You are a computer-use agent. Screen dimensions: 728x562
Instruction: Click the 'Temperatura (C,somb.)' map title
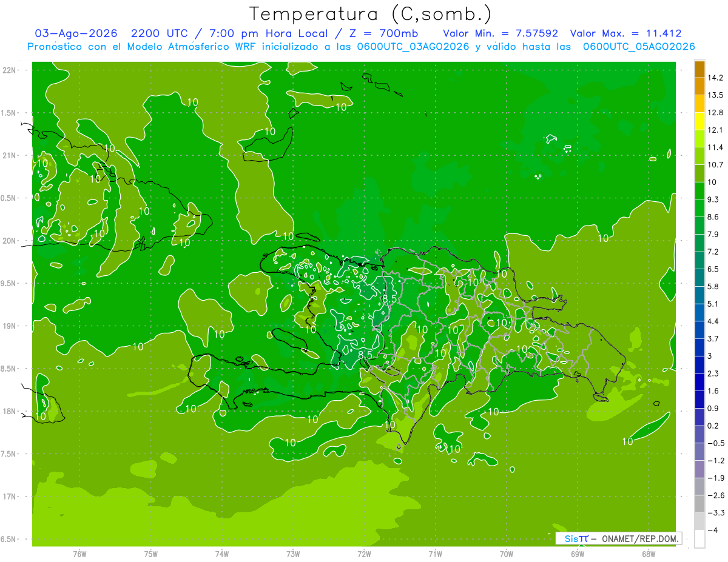coord(371,14)
